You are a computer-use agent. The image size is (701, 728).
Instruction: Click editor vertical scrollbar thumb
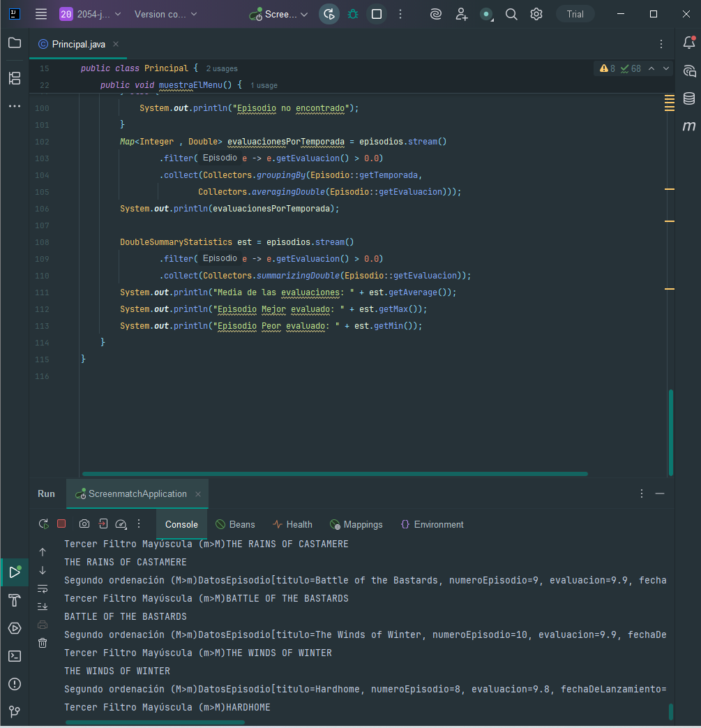671,432
